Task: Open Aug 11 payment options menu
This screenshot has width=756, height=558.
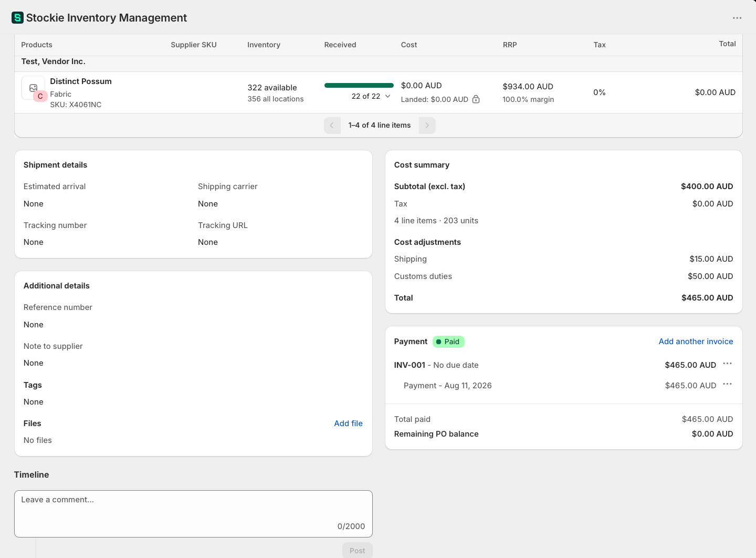Action: [727, 384]
